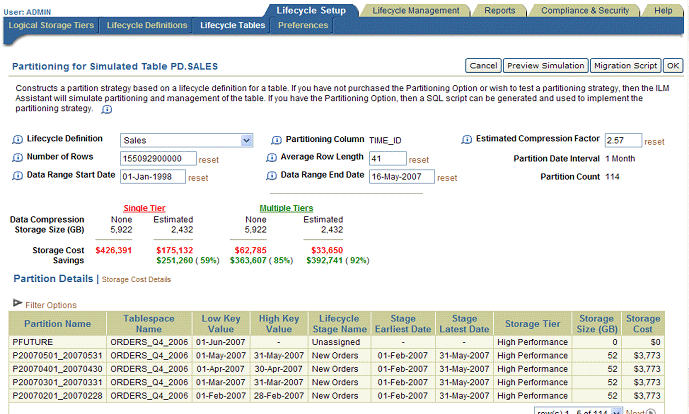Click info icon beside Number of Rows
The width and height of the screenshot is (689, 414).
[x=18, y=158]
